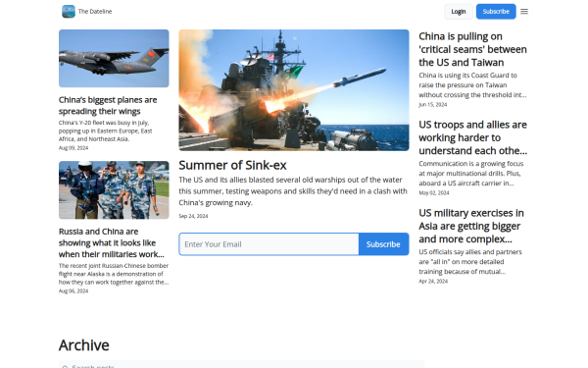588x368 pixels.
Task: Click summary 'China is using its Coast Guard'
Action: (x=472, y=84)
